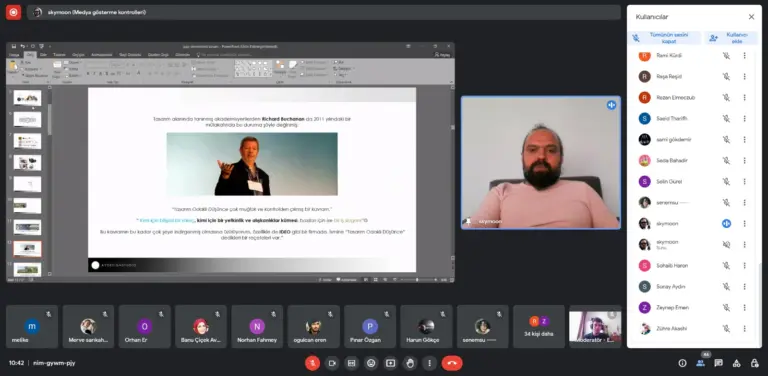Open the 34 kişi daha tile
The image size is (768, 376).
coord(539,327)
